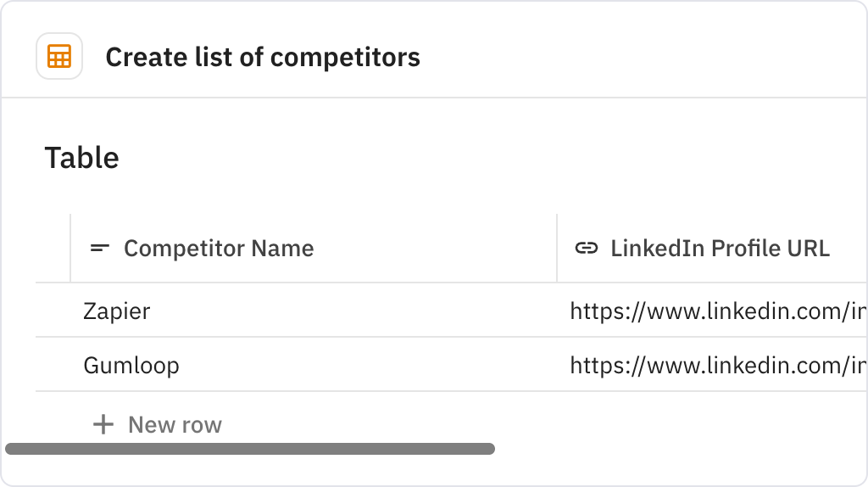Select the Competitor Name column header
The image size is (868, 487).
pos(219,249)
